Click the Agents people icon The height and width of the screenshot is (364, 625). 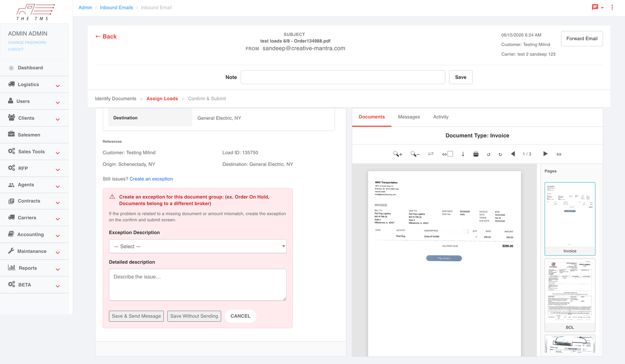(x=11, y=185)
